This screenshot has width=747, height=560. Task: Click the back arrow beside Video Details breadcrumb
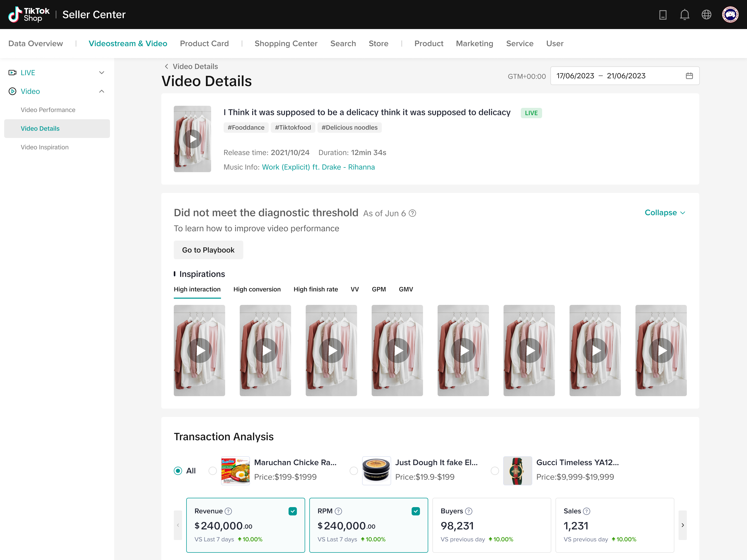pos(166,66)
